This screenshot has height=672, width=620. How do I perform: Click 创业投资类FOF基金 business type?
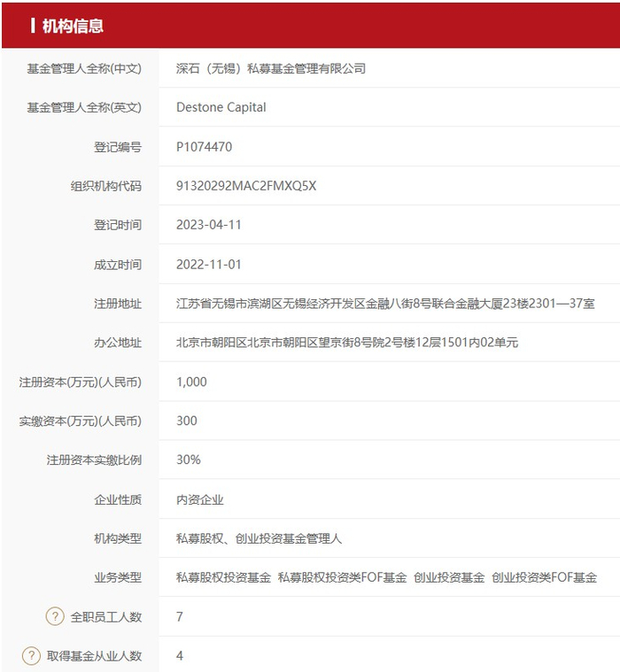544,577
